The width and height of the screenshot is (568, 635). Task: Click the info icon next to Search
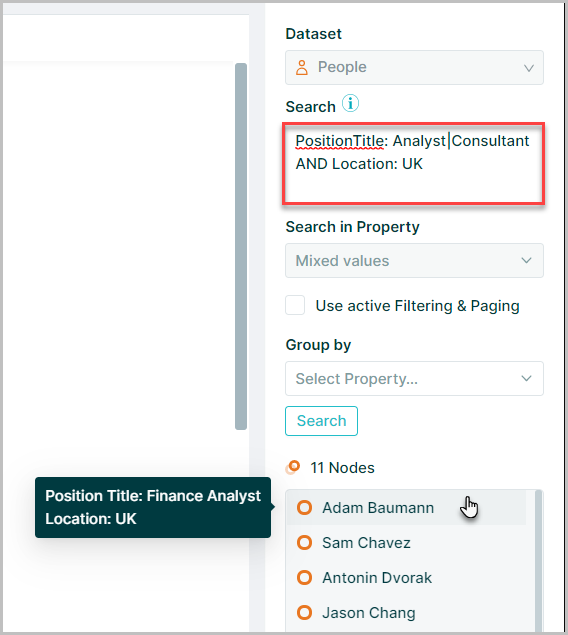click(350, 103)
